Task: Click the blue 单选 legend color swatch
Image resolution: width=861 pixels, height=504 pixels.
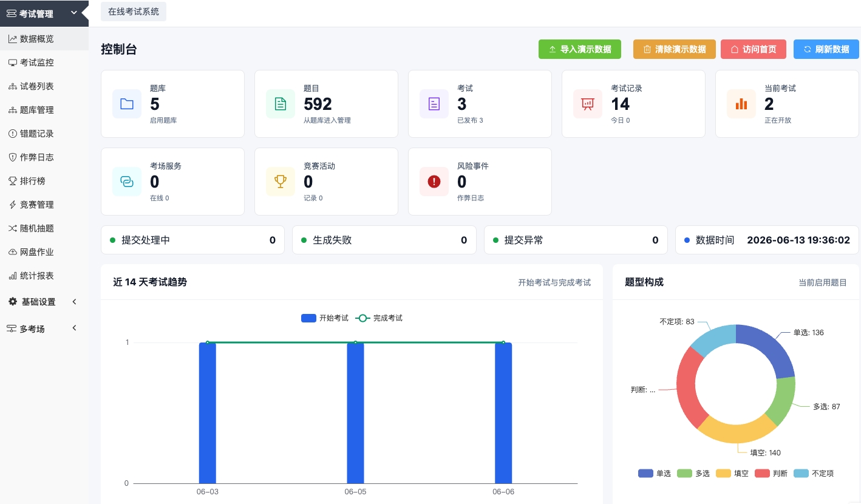Action: (645, 473)
